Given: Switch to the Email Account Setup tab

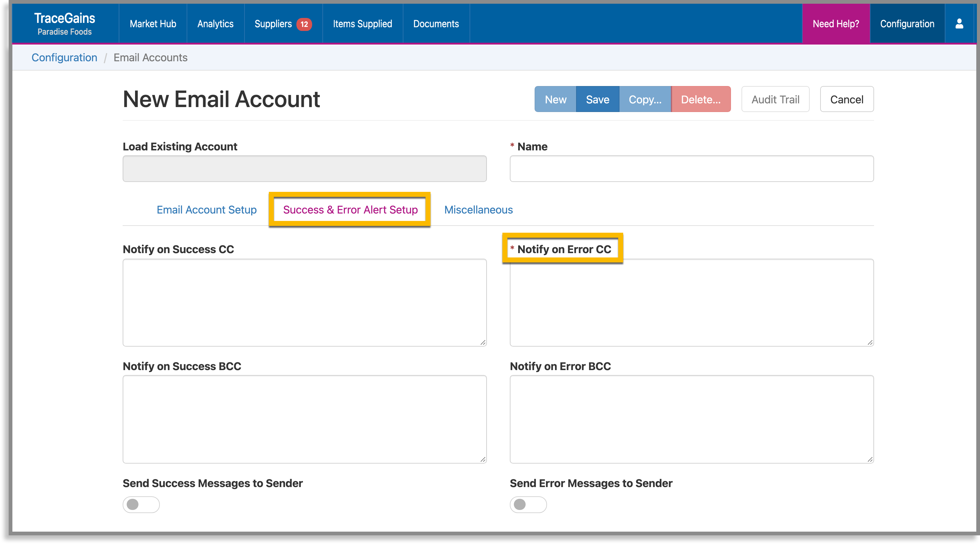Looking at the screenshot, I should (206, 209).
